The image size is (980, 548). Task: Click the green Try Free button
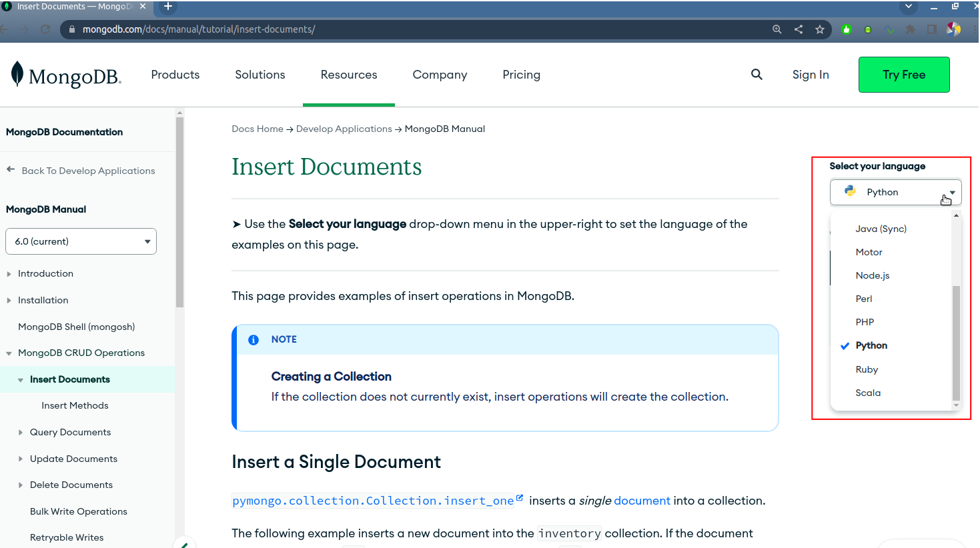[903, 75]
